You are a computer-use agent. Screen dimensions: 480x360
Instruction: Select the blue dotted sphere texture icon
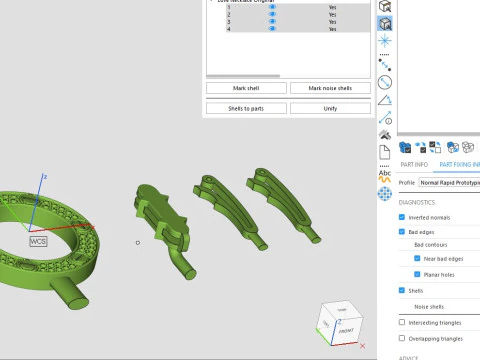pos(385,194)
